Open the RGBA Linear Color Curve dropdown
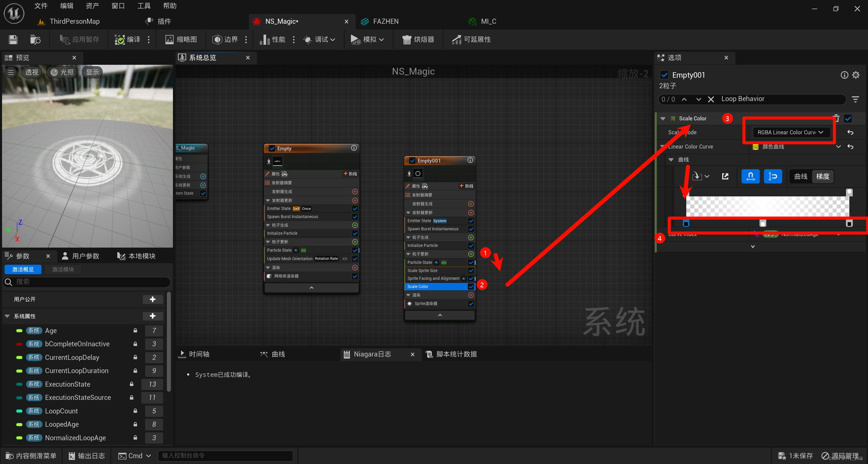The width and height of the screenshot is (868, 464). tap(790, 132)
